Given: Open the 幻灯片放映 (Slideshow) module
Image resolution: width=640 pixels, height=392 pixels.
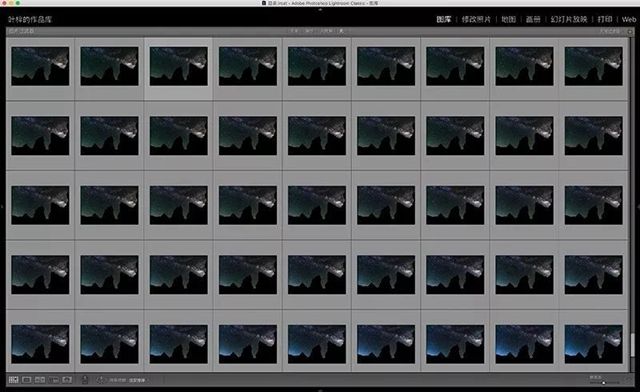Looking at the screenshot, I should 569,19.
